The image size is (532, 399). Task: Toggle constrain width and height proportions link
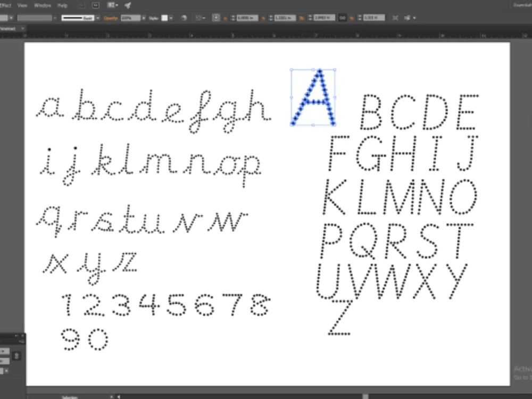[x=342, y=18]
